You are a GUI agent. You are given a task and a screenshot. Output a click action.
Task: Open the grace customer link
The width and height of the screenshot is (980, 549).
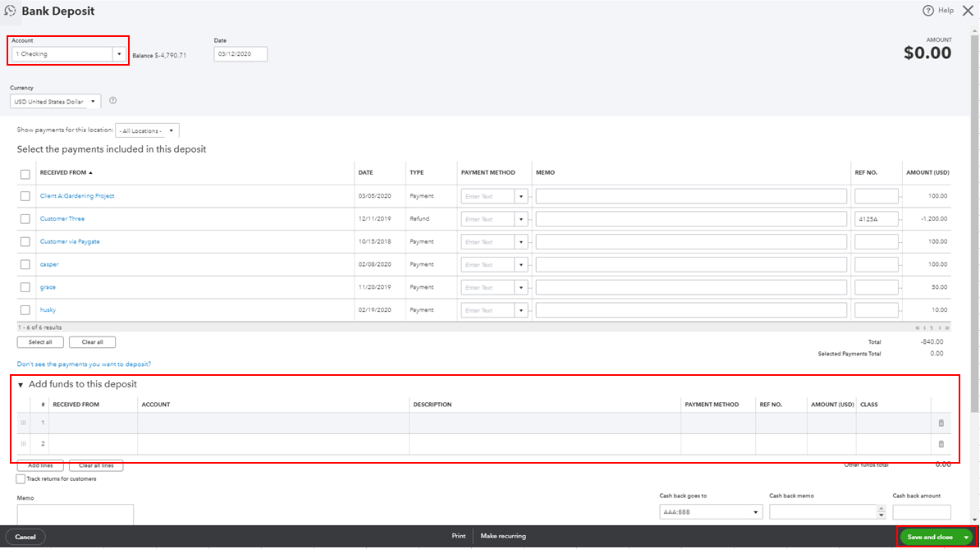48,287
